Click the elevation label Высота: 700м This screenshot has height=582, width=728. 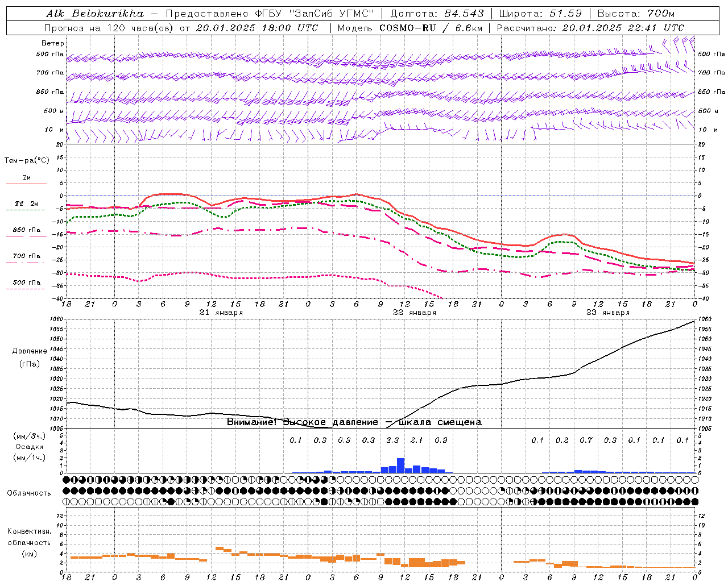636,14
